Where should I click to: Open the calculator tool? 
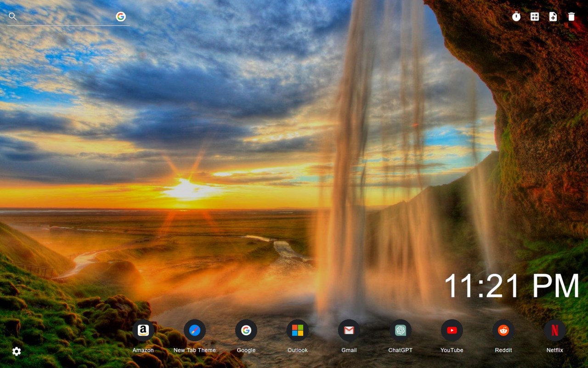(535, 17)
